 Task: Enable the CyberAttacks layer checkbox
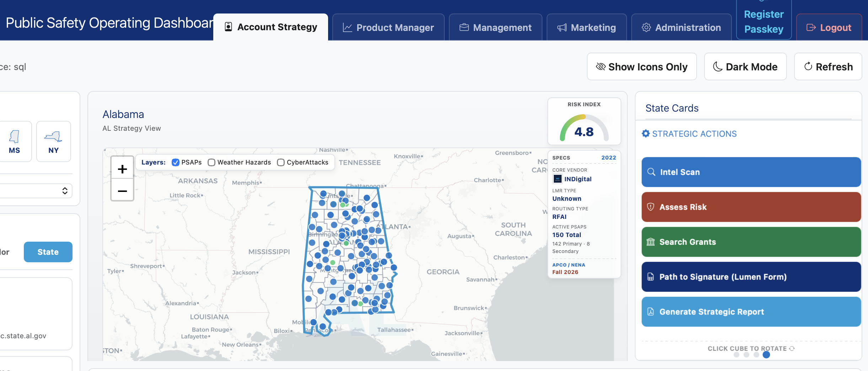pos(281,162)
